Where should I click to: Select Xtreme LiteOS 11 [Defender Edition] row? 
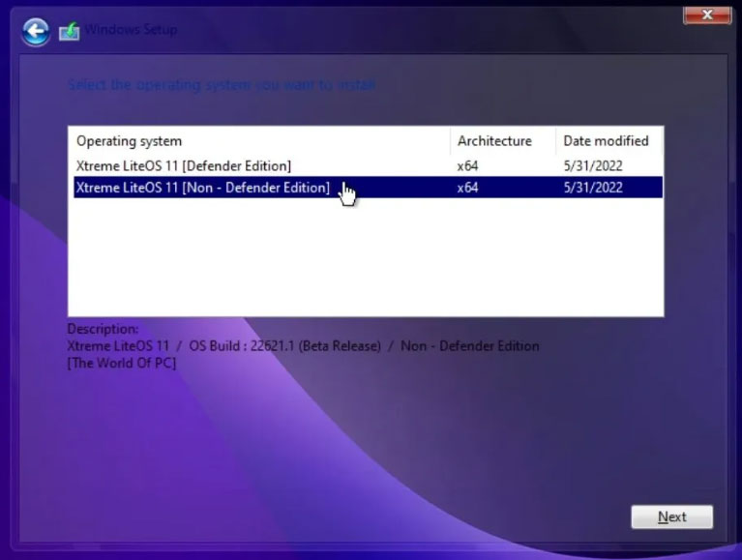click(x=369, y=166)
